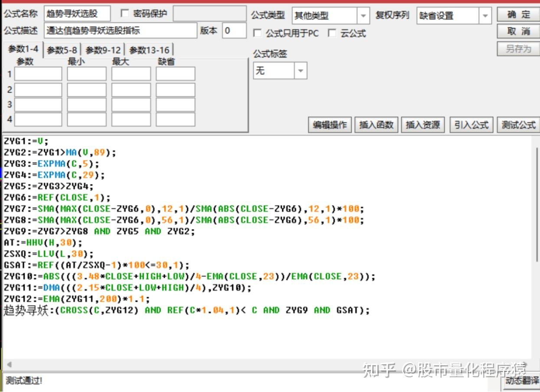Click parameter 2 name field

[38, 90]
